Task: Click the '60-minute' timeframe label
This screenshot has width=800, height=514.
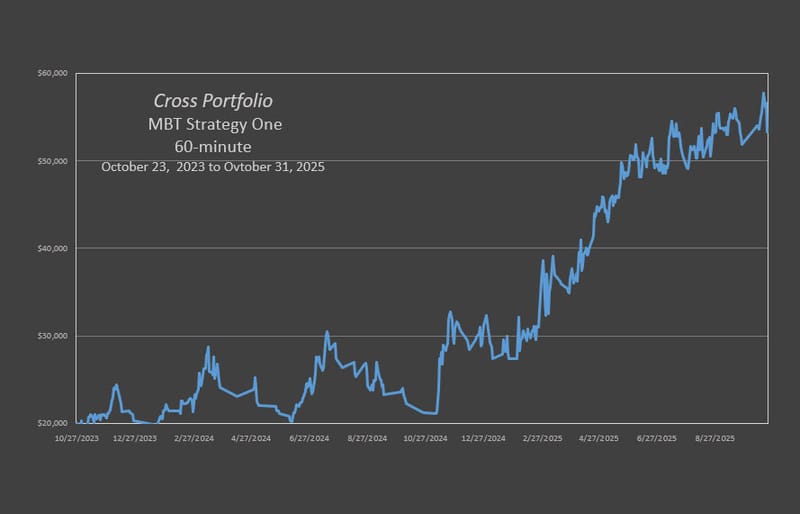Action: (213, 146)
